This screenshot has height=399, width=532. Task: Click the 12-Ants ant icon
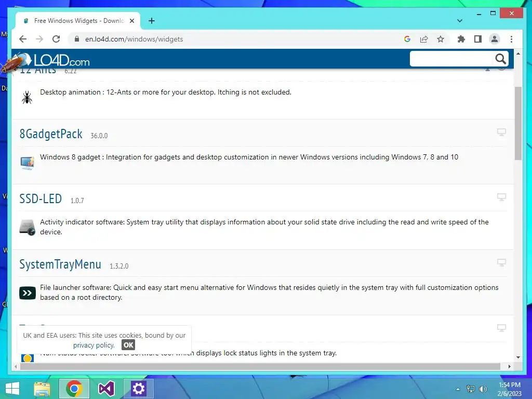pyautogui.click(x=27, y=97)
